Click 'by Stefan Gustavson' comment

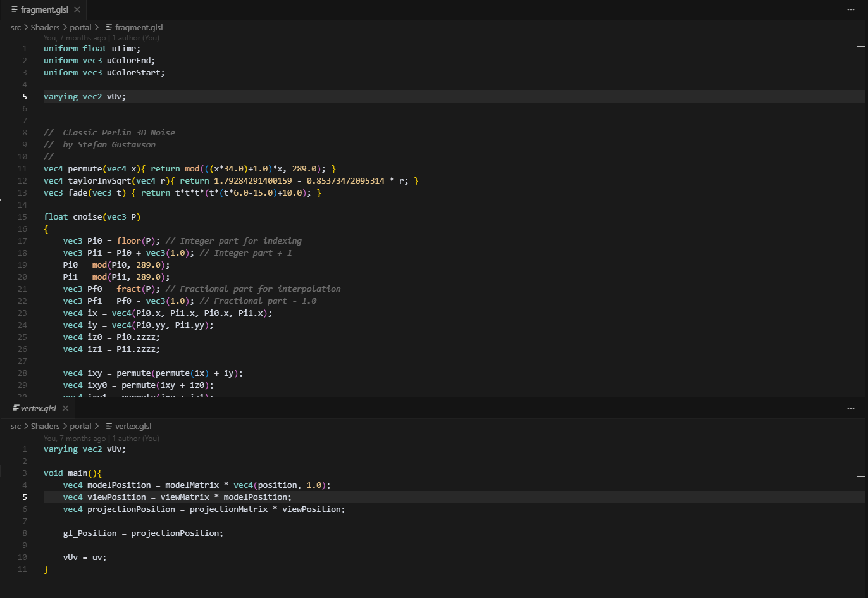(109, 145)
